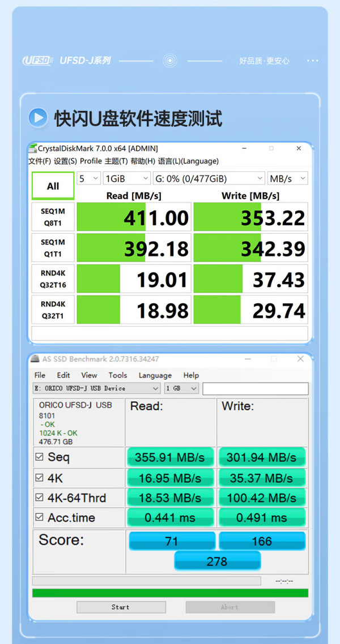Click the 16.95 MB/s 4K read value
Image resolution: width=340 pixels, height=644 pixels.
pos(171,478)
